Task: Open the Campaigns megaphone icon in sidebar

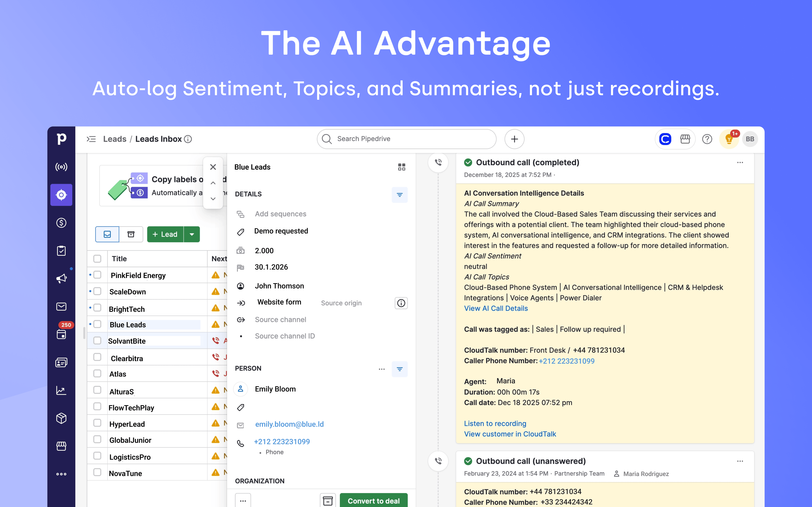Action: click(61, 278)
